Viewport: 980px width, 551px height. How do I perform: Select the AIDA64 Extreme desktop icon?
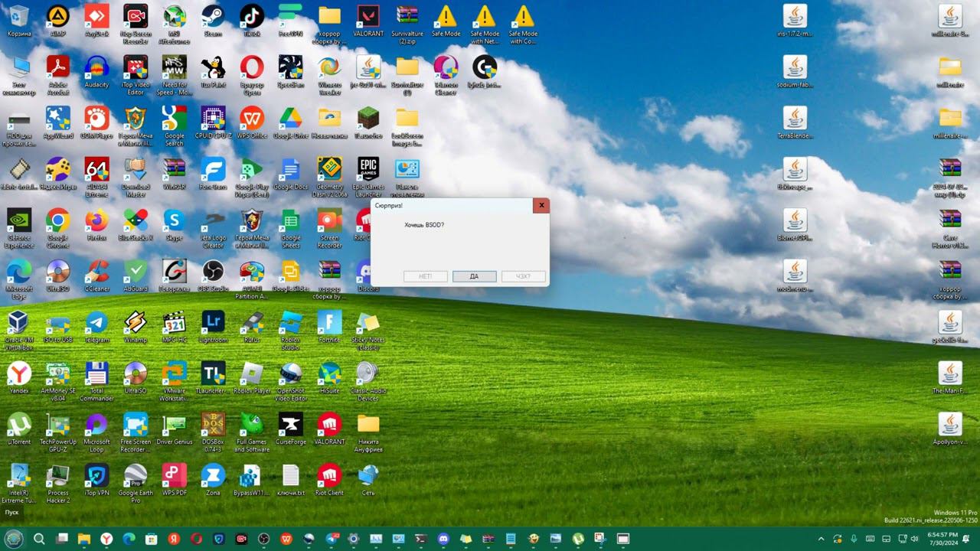click(x=96, y=178)
